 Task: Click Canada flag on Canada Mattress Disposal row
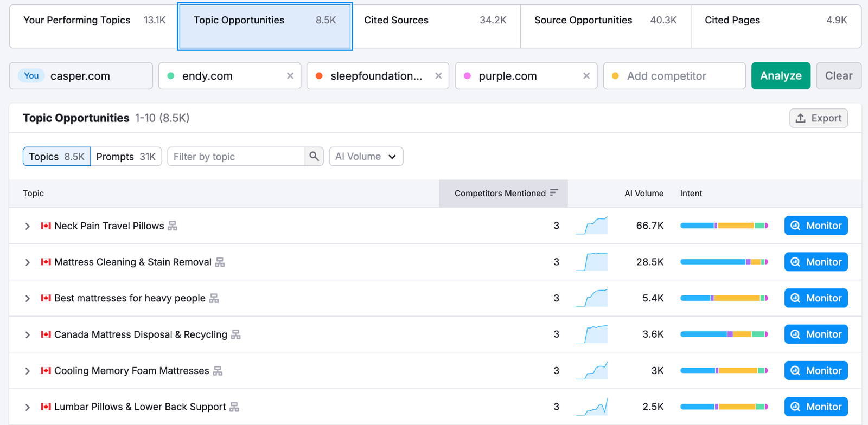(x=46, y=334)
